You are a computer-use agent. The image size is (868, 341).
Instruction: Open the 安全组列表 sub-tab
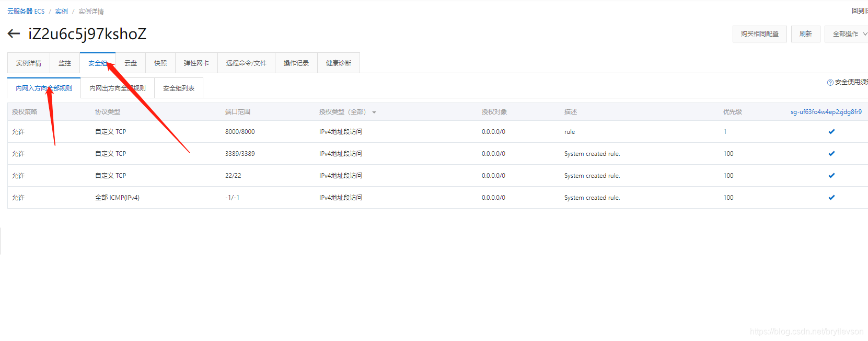click(179, 88)
